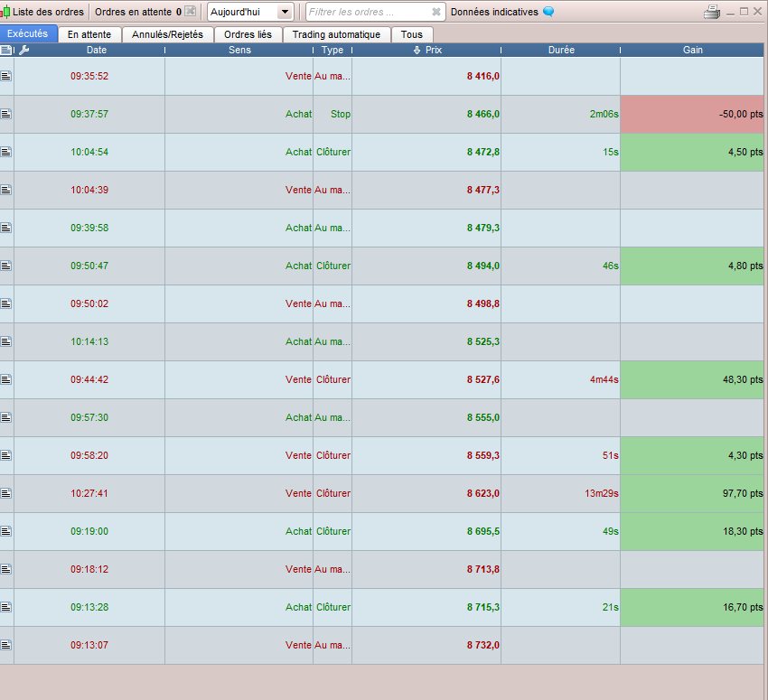
Task: Open column settings wrench icon
Action: tap(24, 50)
